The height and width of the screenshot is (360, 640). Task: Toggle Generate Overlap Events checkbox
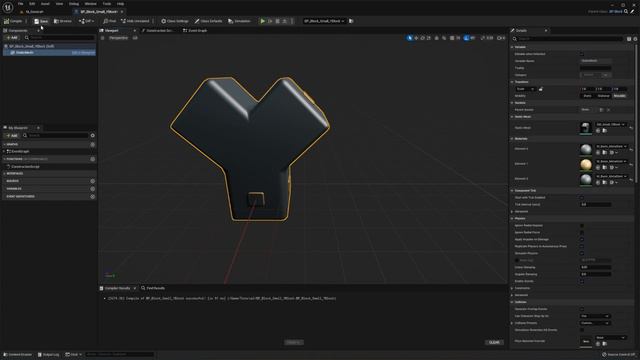click(582, 309)
